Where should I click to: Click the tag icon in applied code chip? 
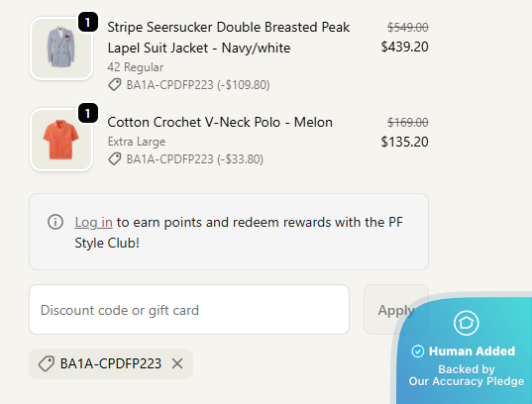click(x=47, y=363)
